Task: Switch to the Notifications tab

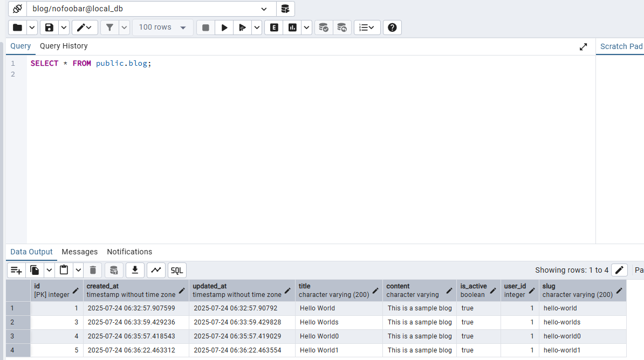Action: [129, 252]
